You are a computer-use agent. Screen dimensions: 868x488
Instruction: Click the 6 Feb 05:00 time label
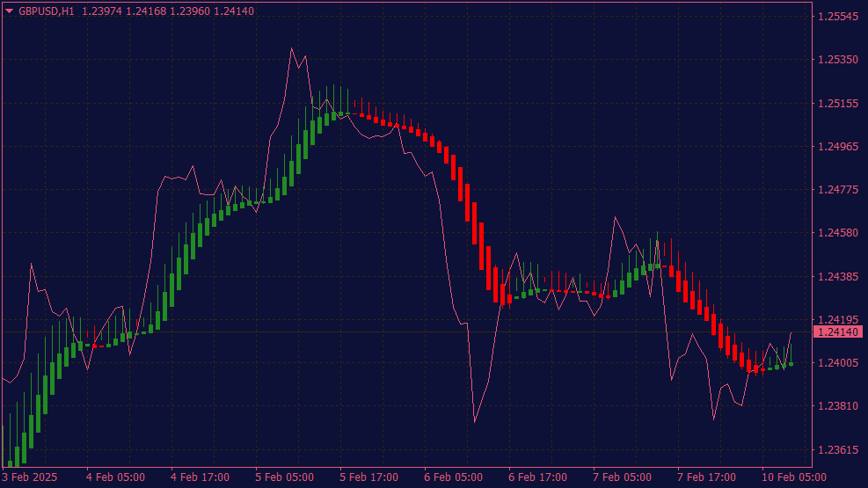tap(454, 477)
